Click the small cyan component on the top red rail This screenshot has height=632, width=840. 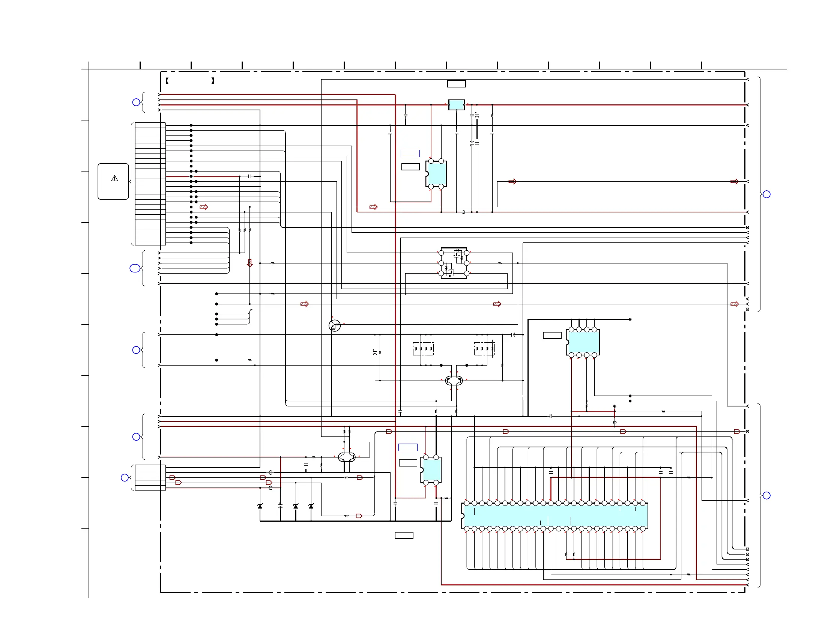(x=456, y=105)
